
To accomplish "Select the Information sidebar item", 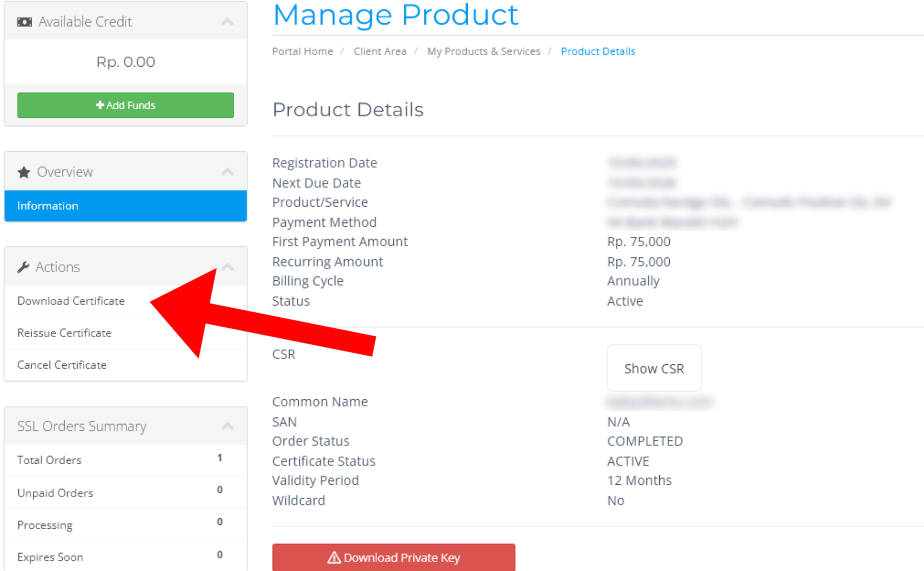I will [125, 206].
